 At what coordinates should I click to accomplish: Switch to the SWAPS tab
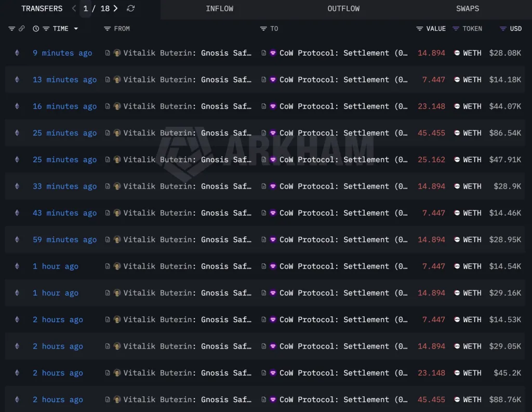coord(467,8)
